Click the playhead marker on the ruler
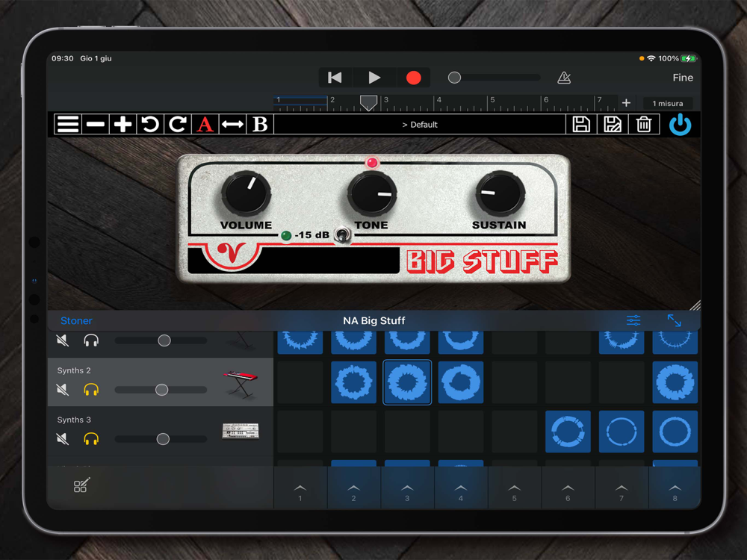Screen dimensions: 747x560 (x=368, y=102)
